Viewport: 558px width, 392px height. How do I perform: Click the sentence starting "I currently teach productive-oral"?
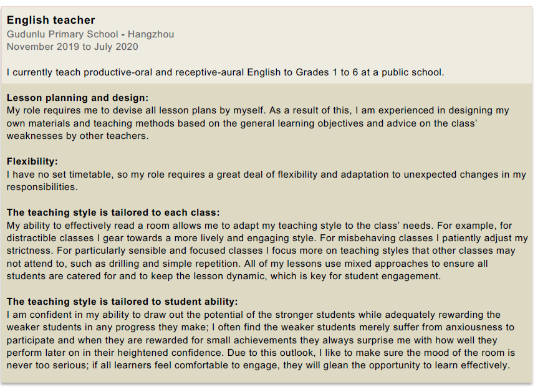tap(225, 72)
